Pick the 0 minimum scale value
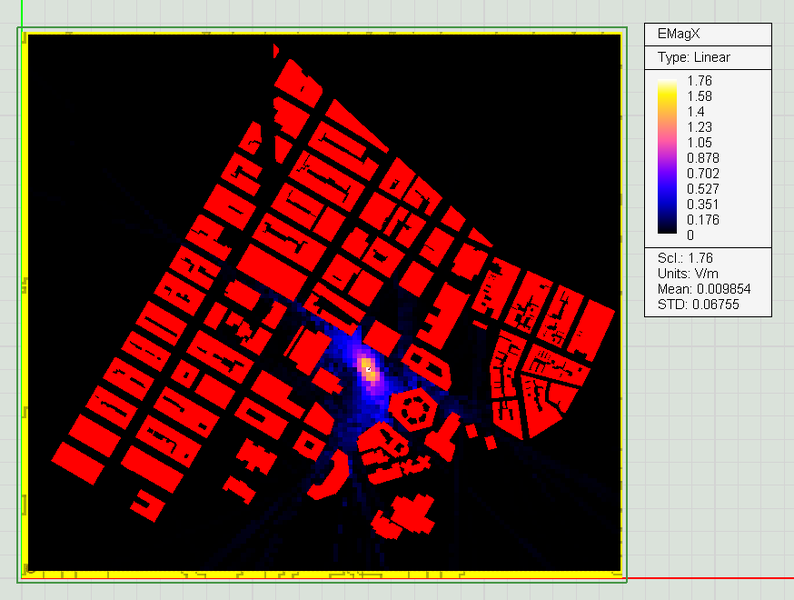 pos(690,235)
